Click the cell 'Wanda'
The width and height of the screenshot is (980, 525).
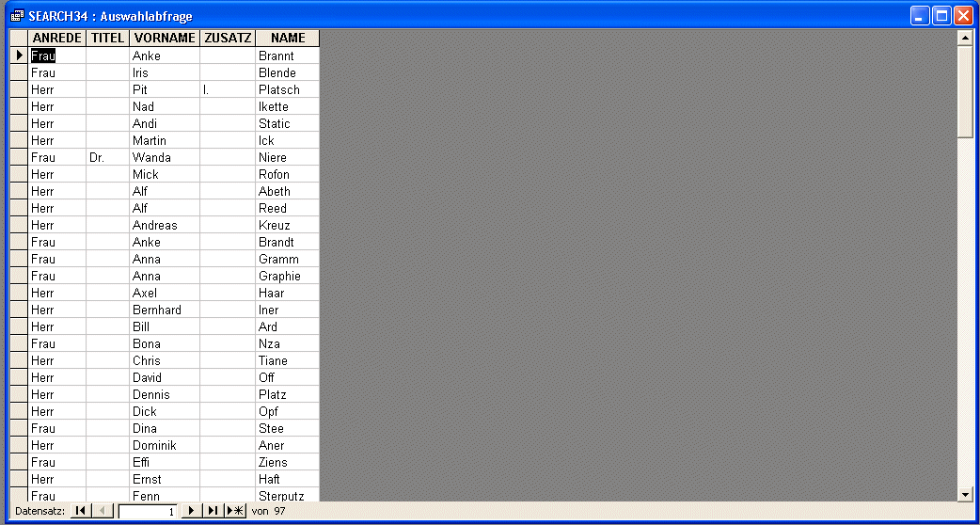point(165,157)
